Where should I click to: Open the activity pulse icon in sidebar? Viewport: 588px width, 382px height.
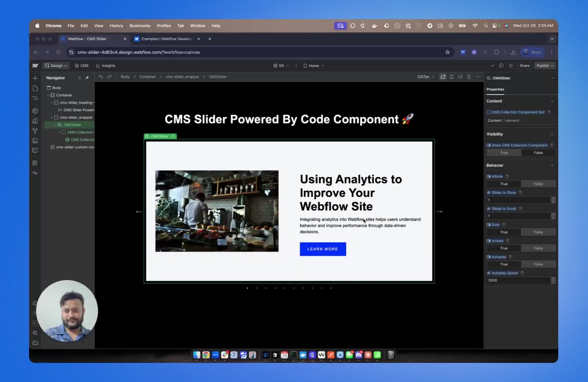(35, 173)
